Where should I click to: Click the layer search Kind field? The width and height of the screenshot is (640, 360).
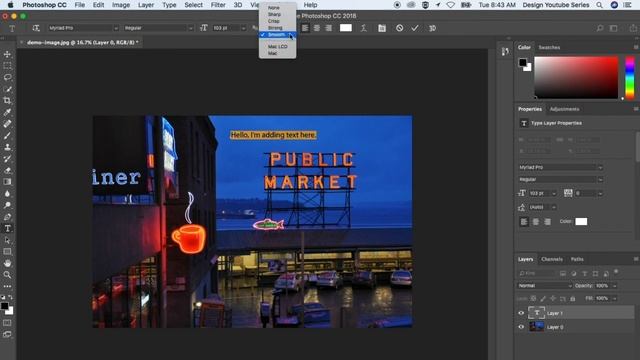pos(536,273)
